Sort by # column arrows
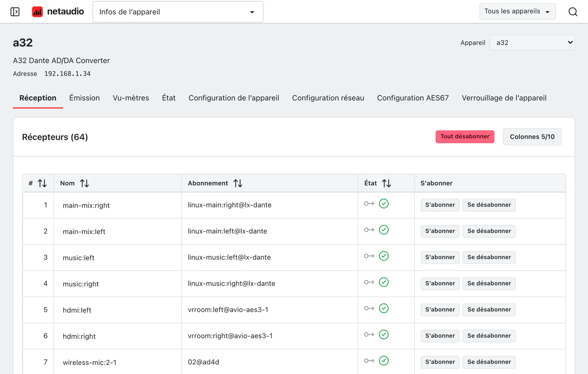This screenshot has width=588, height=374. coord(42,183)
